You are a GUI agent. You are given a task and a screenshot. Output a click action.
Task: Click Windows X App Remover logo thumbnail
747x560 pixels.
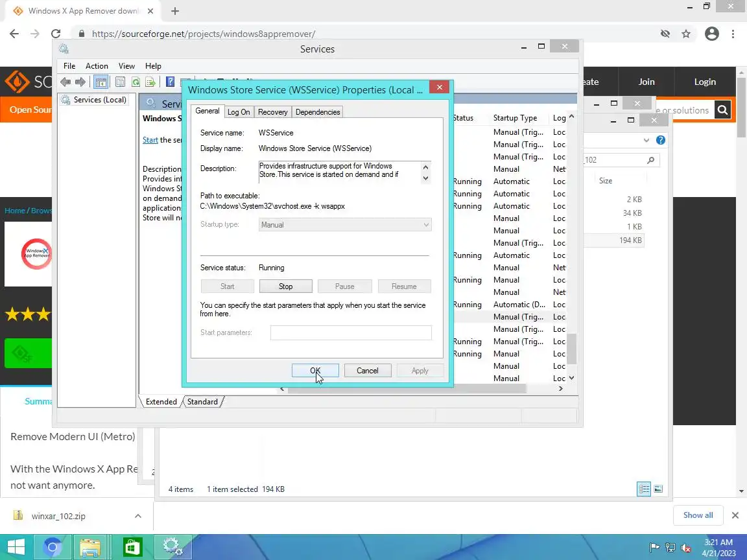pos(28,254)
